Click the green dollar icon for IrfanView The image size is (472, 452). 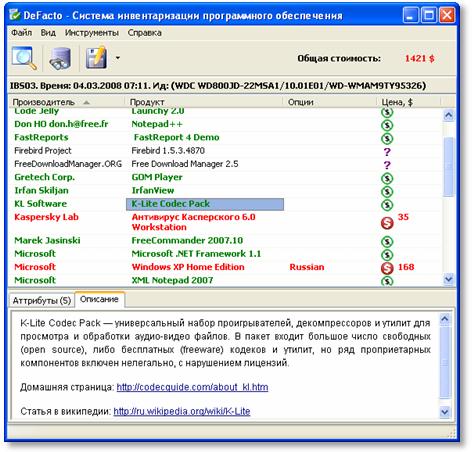[387, 192]
